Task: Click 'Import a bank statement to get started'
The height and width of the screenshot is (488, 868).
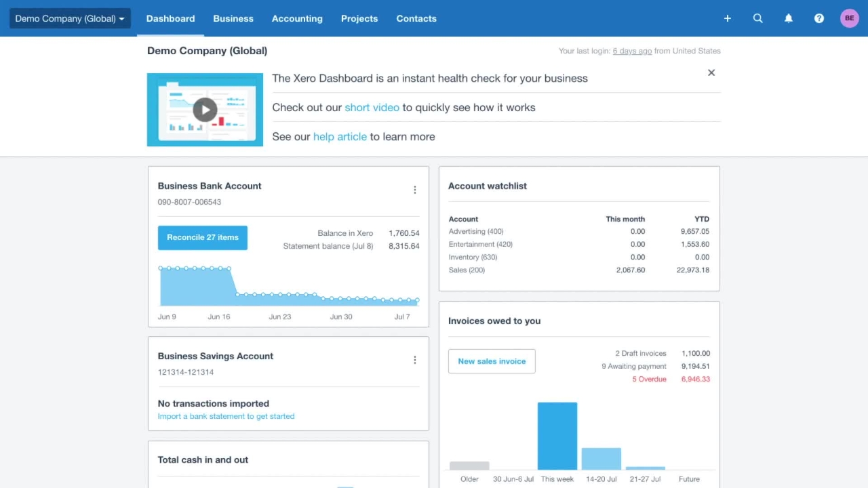Action: pos(226,416)
